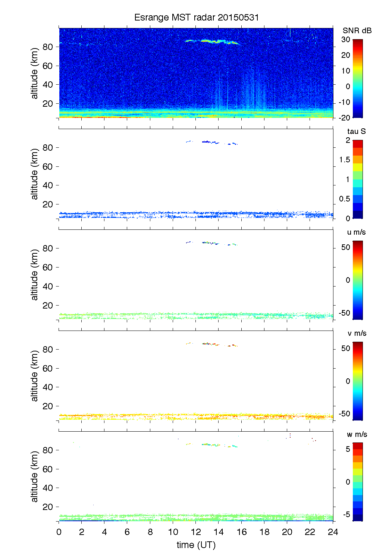The height and width of the screenshot is (560, 392).
Task: Click the 'time (UT)' x-axis label
Action: point(196,545)
